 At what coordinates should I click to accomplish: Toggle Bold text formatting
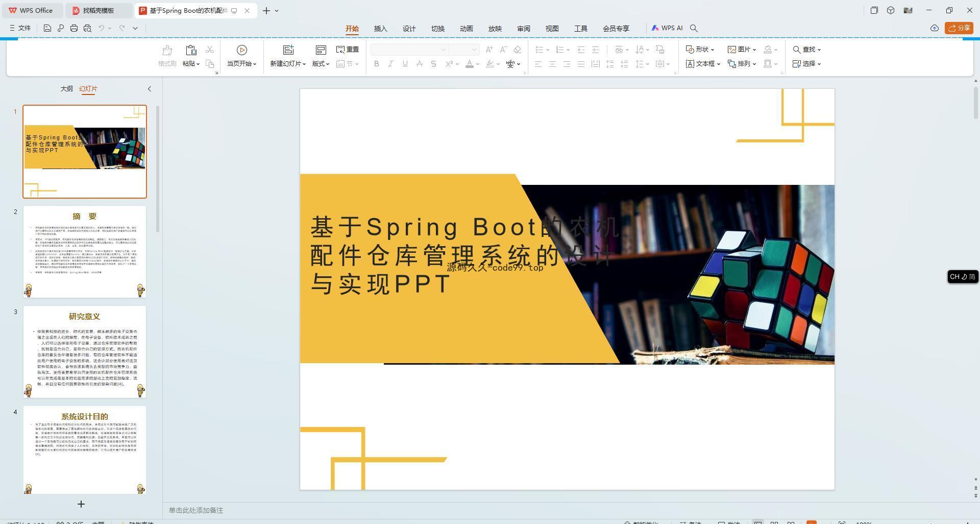coord(377,64)
